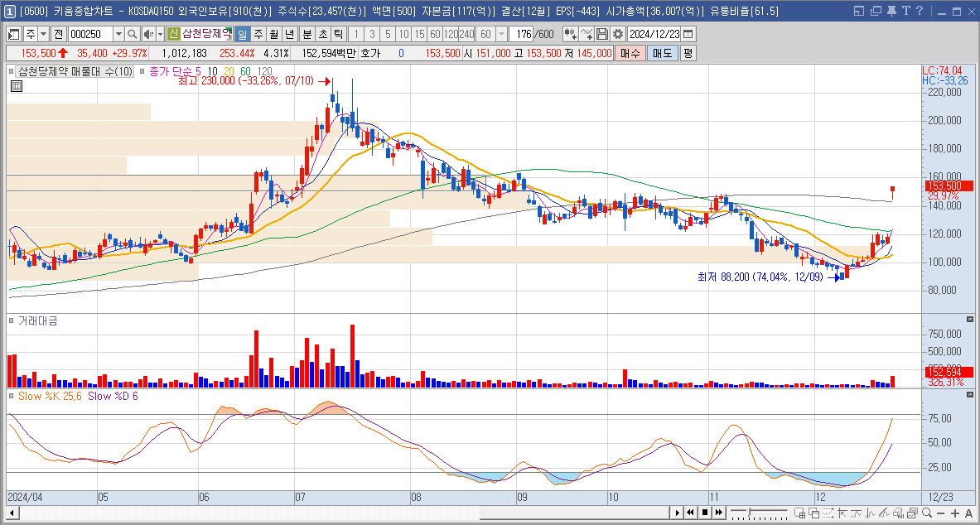
Task: Select minute 분 period toggle
Action: coord(307,34)
